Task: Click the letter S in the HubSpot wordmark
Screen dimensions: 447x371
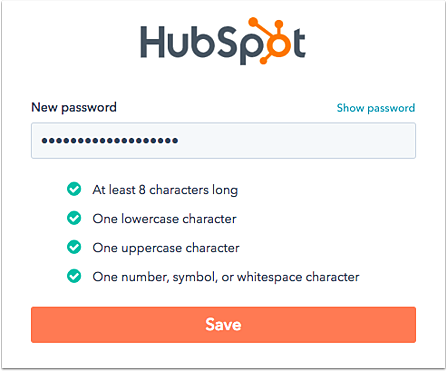Action: [225, 42]
